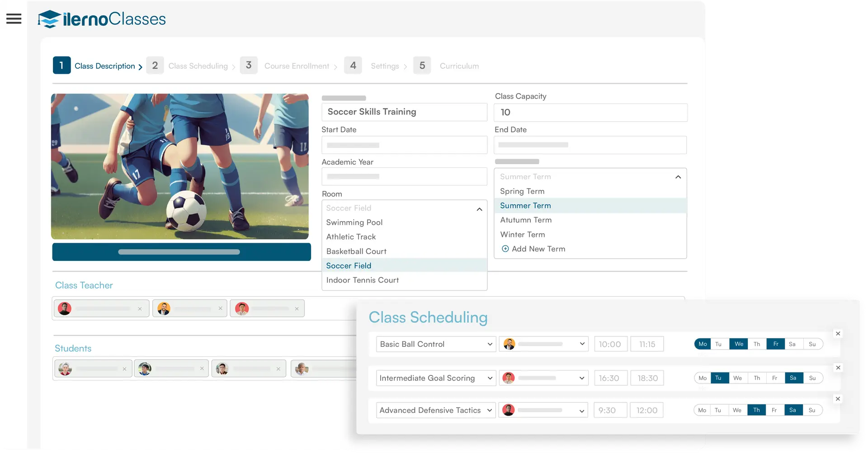
Task: Edit the Class Capacity field
Action: [x=590, y=113]
